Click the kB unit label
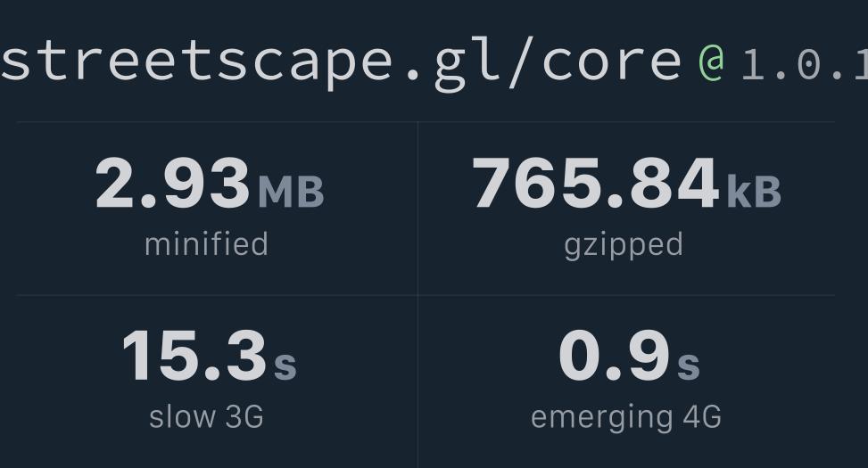Image resolution: width=868 pixels, height=468 pixels. [754, 193]
